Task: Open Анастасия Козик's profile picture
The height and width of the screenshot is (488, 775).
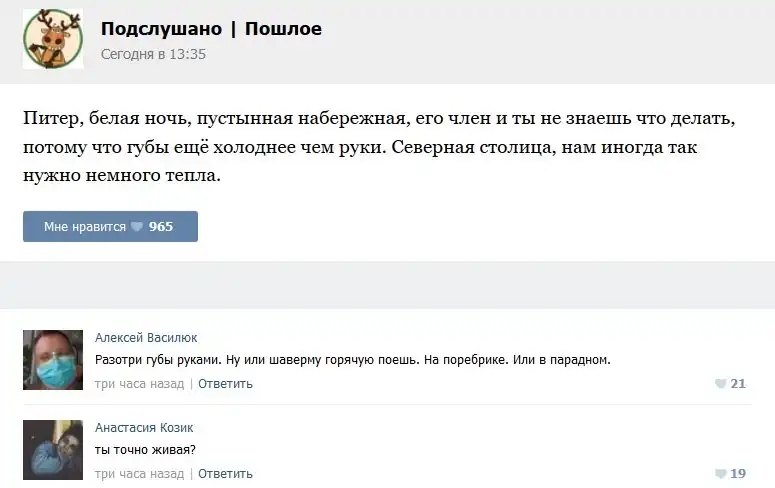Action: click(x=52, y=450)
